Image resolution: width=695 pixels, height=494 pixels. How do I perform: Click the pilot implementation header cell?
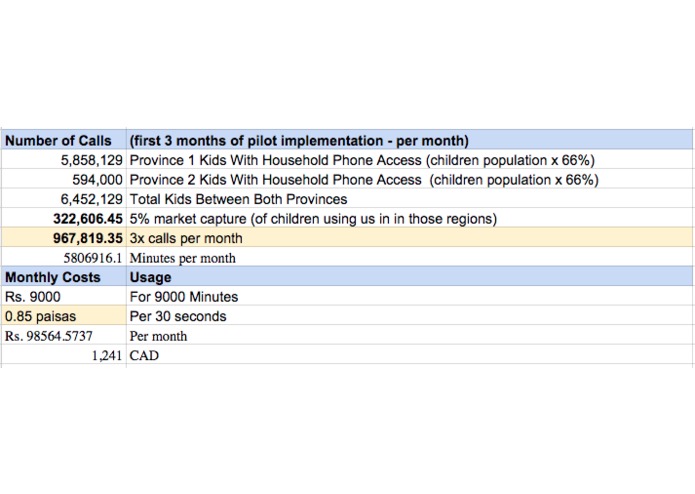(409, 140)
